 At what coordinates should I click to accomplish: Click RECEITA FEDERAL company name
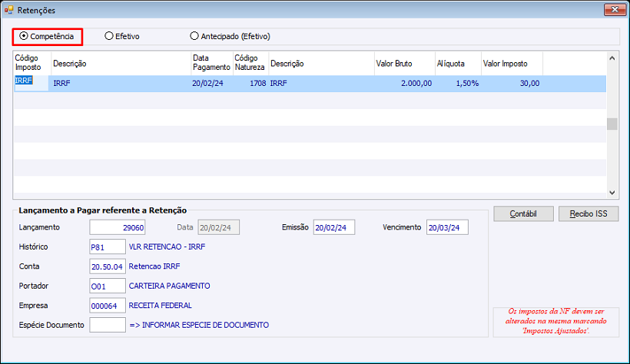(160, 306)
